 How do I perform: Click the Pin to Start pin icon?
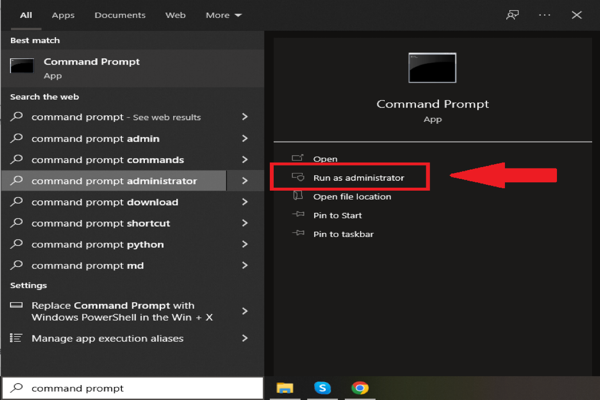pos(298,214)
